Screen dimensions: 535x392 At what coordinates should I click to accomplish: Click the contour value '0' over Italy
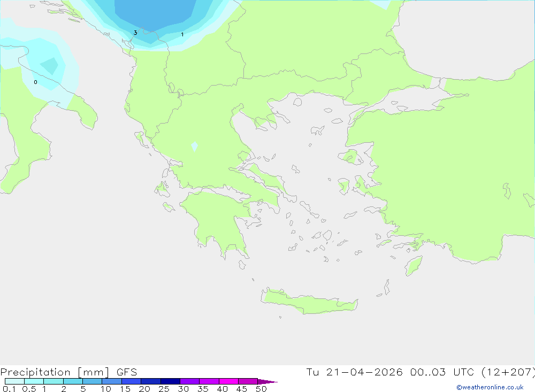coord(35,82)
